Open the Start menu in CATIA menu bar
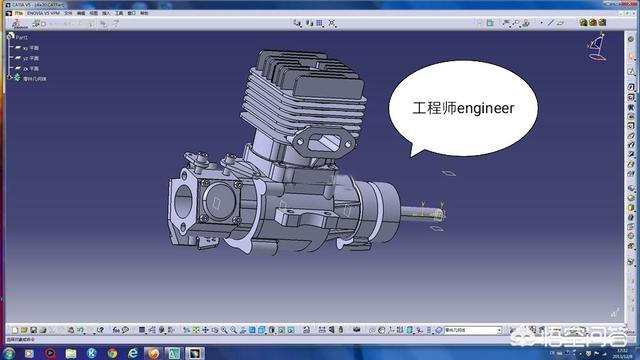The image size is (640, 360). (18, 13)
